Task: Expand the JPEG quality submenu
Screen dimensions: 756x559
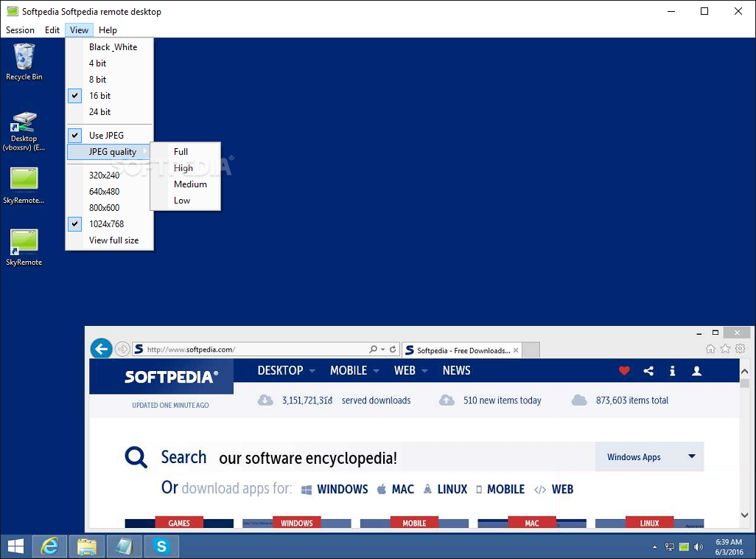Action: tap(110, 152)
